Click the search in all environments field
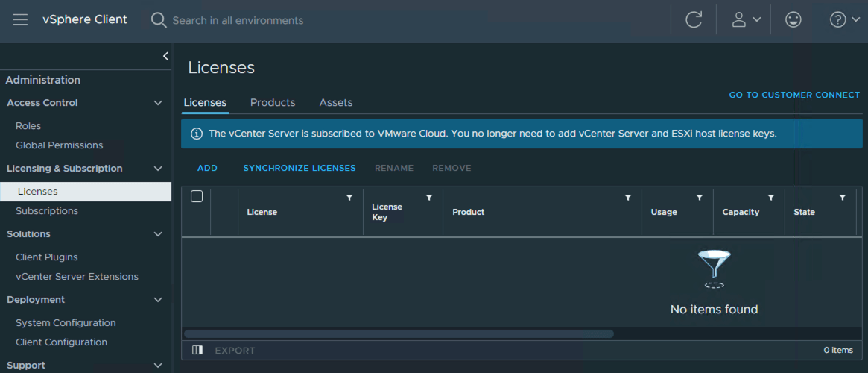The image size is (868, 373). (x=238, y=20)
